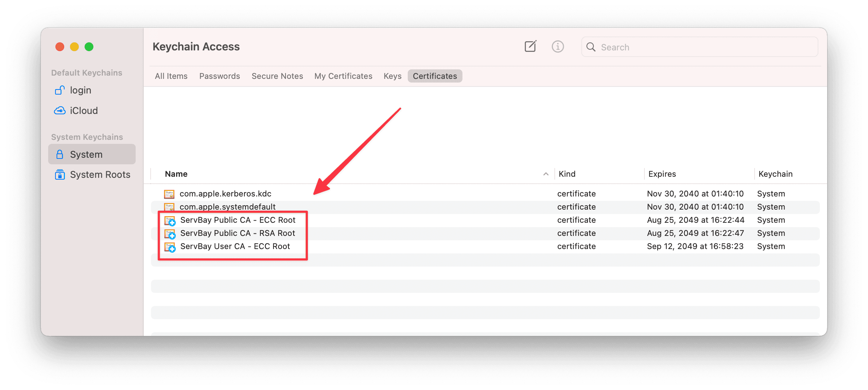
Task: Open the Secure Notes tab
Action: 277,76
